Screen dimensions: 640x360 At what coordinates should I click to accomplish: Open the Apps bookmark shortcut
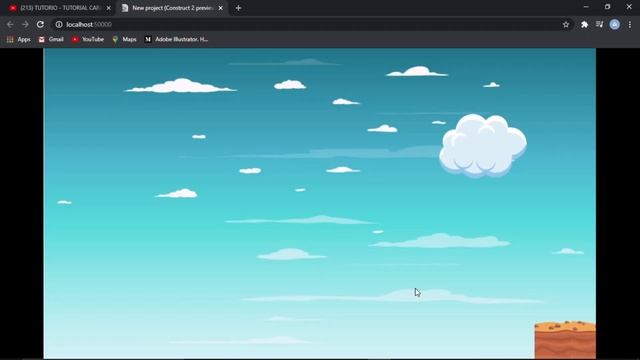pos(19,39)
